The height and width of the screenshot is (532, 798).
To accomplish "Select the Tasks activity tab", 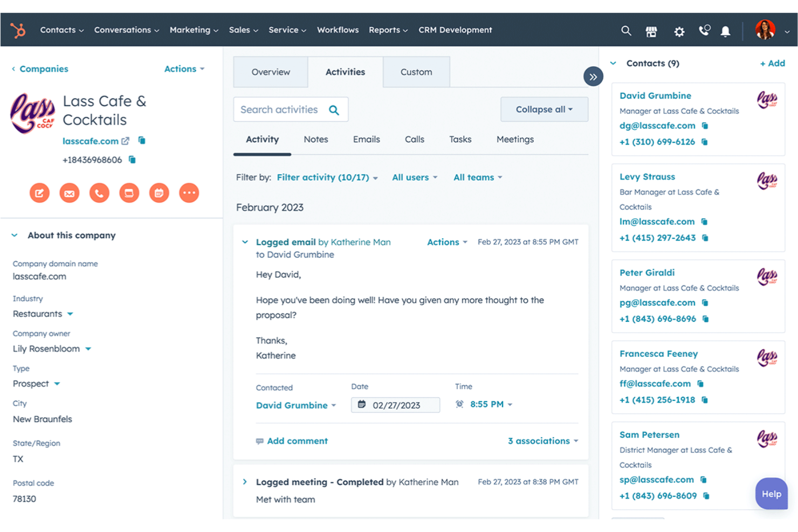I will (x=460, y=140).
